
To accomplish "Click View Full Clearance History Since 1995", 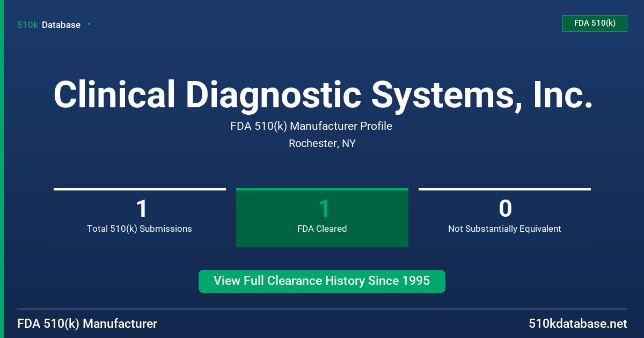I will coord(322,281).
